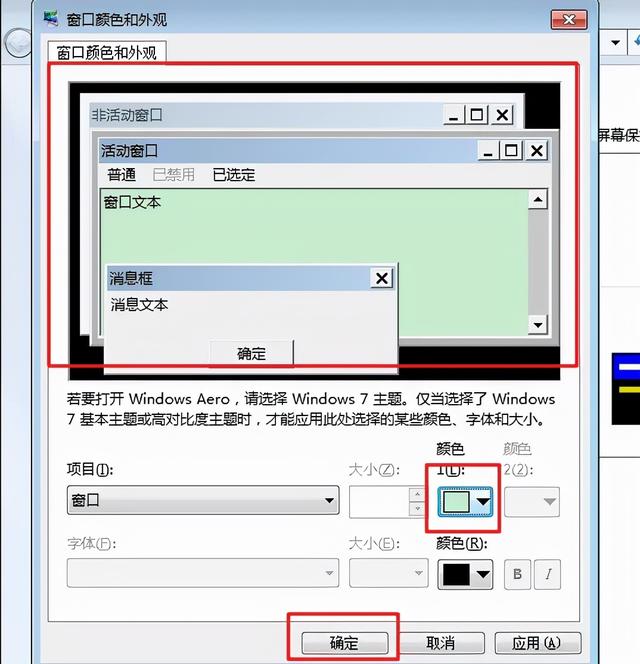640x664 pixels.
Task: Open the 颜色(R) black font color dropdown
Action: 465,574
